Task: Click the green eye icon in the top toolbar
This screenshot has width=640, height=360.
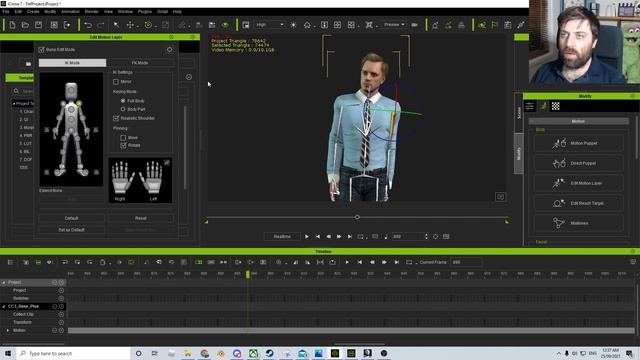Action: tap(225, 25)
